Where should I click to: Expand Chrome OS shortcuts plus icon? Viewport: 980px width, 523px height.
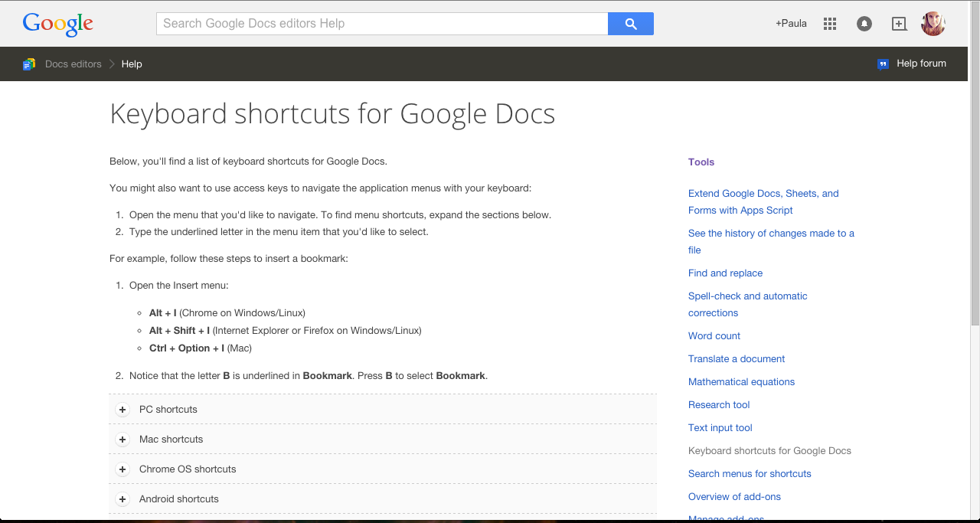coord(122,469)
